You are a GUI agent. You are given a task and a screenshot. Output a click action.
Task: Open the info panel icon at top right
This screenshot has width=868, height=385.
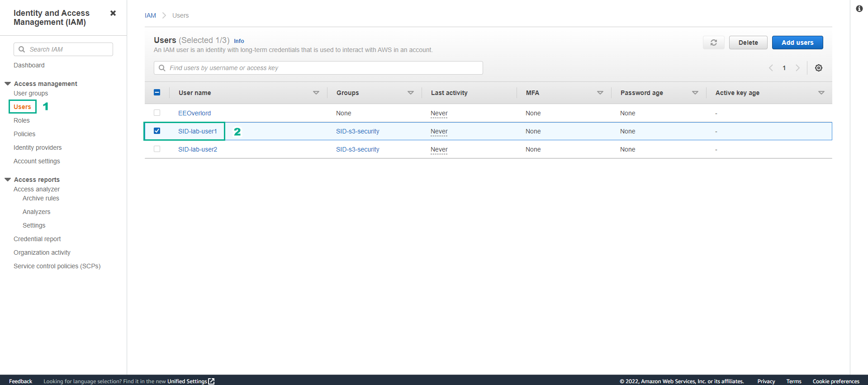click(x=859, y=9)
